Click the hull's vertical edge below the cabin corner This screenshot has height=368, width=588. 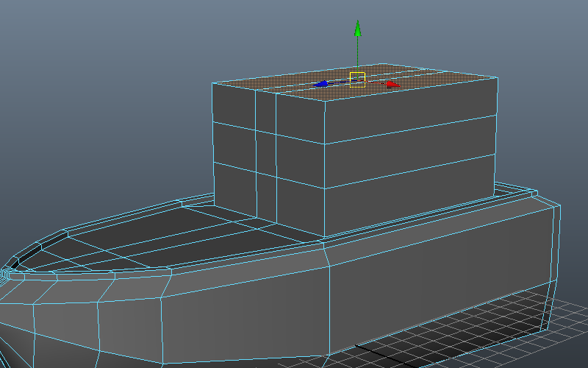click(328, 302)
